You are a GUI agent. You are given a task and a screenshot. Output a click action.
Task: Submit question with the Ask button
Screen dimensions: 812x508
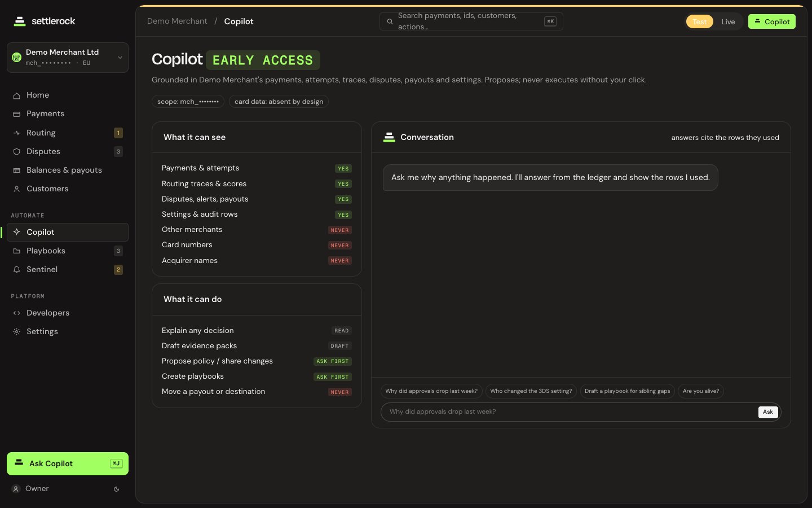click(768, 412)
